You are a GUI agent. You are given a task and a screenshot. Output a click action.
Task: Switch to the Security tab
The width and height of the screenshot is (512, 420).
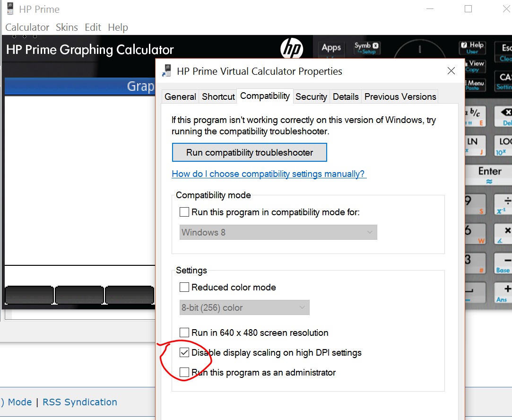(311, 96)
